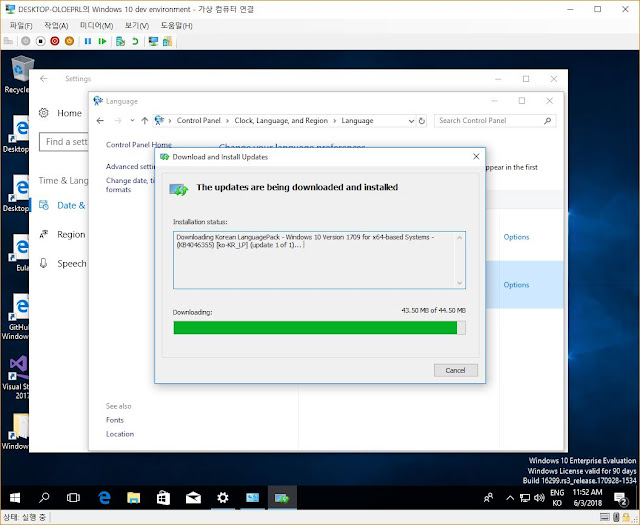The height and width of the screenshot is (525, 640).
Task: Open Control Panel Home link
Action: [x=139, y=145]
